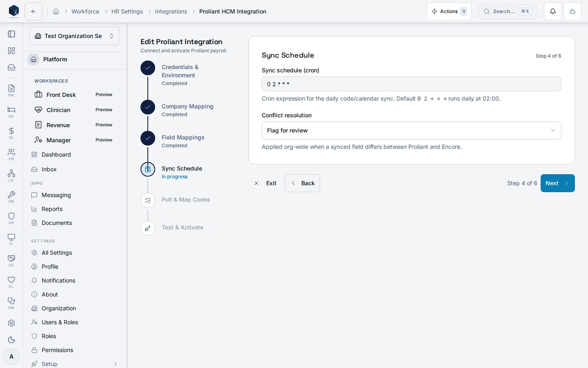Open Inbox in the sidebar
Screen dimensions: 588x368
[74, 169]
